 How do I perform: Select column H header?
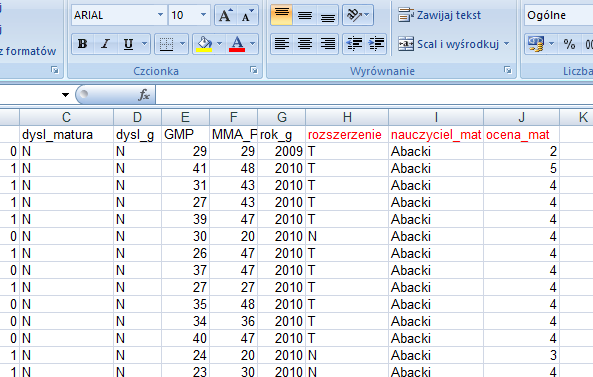coord(347,117)
